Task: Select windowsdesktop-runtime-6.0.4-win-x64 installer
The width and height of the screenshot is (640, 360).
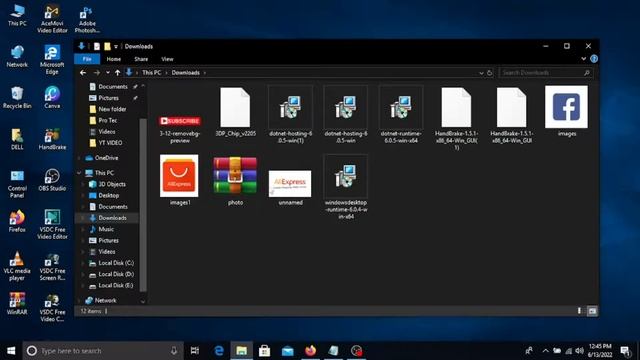Action: (x=346, y=187)
